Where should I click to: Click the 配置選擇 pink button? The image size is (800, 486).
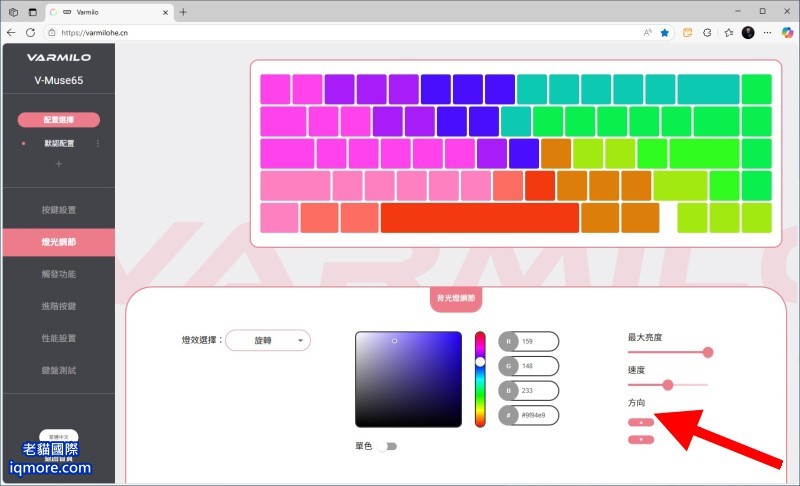59,120
